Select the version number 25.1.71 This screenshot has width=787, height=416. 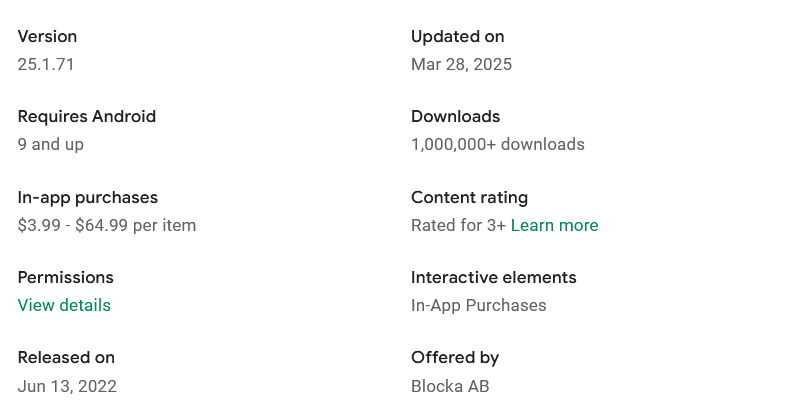tap(46, 64)
